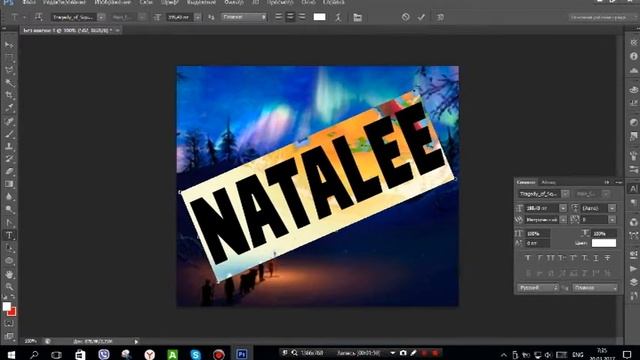
Task: Select the Ellipse shape tool
Action: [9, 260]
